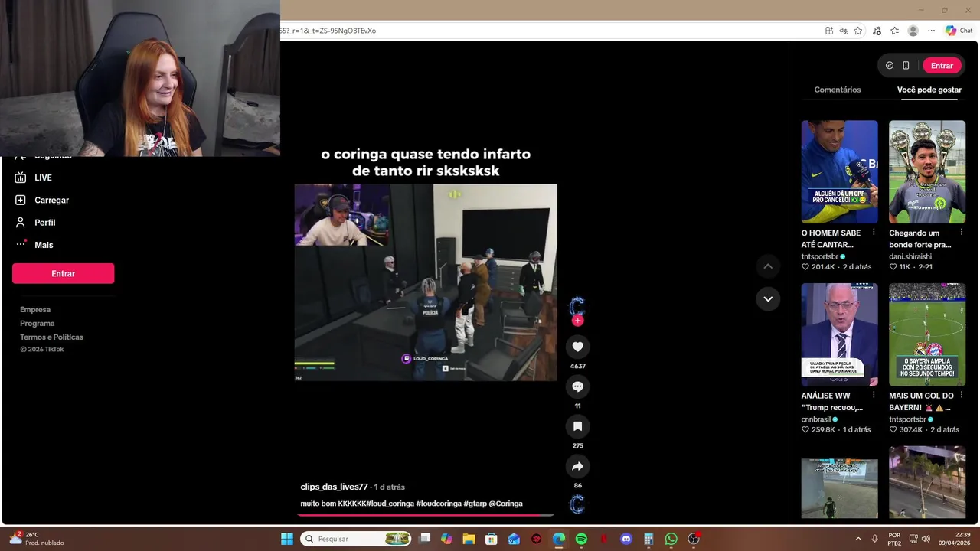
Task: Share the video with the arrow icon
Action: (577, 466)
